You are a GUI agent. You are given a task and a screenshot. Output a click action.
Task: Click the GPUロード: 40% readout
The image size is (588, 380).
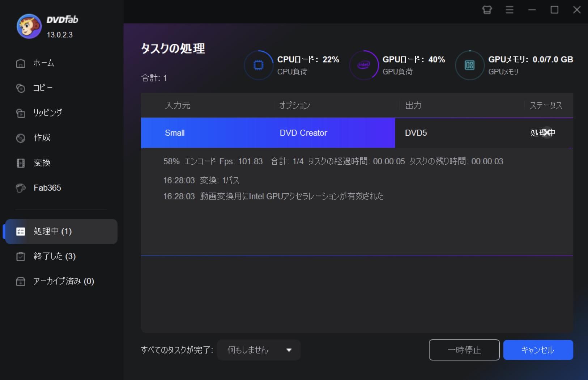414,59
